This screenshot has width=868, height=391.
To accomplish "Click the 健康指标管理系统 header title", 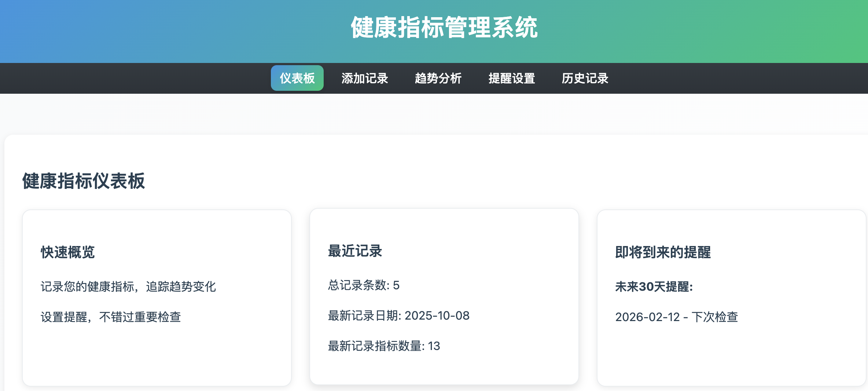I will [x=444, y=27].
